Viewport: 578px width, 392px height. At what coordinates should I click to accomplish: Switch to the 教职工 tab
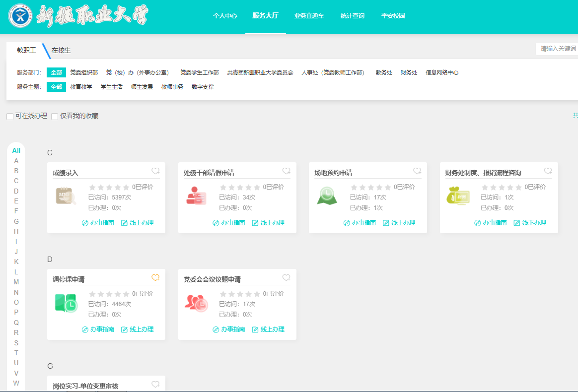26,50
